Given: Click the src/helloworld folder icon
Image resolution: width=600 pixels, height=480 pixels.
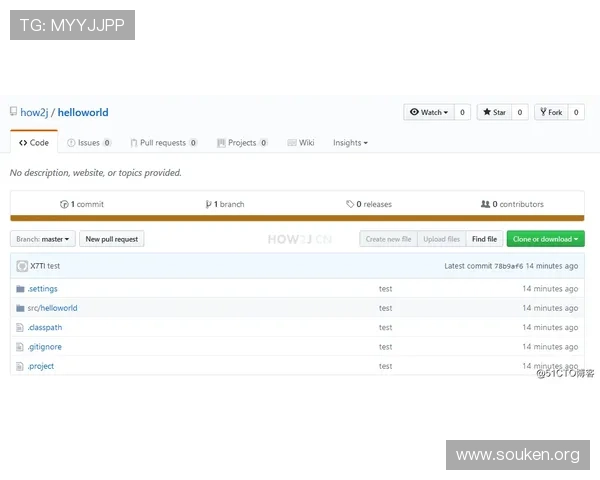Looking at the screenshot, I should click(19, 308).
